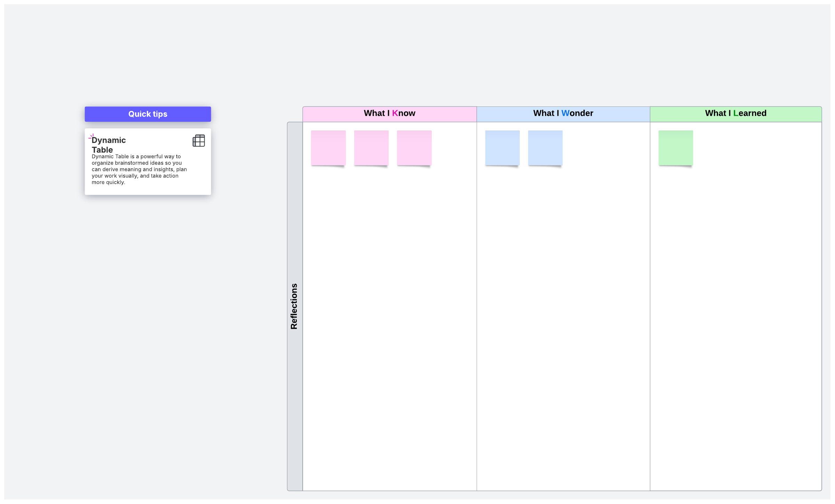Select the Dynamic Table card title
The width and height of the screenshot is (835, 504).
[109, 145]
